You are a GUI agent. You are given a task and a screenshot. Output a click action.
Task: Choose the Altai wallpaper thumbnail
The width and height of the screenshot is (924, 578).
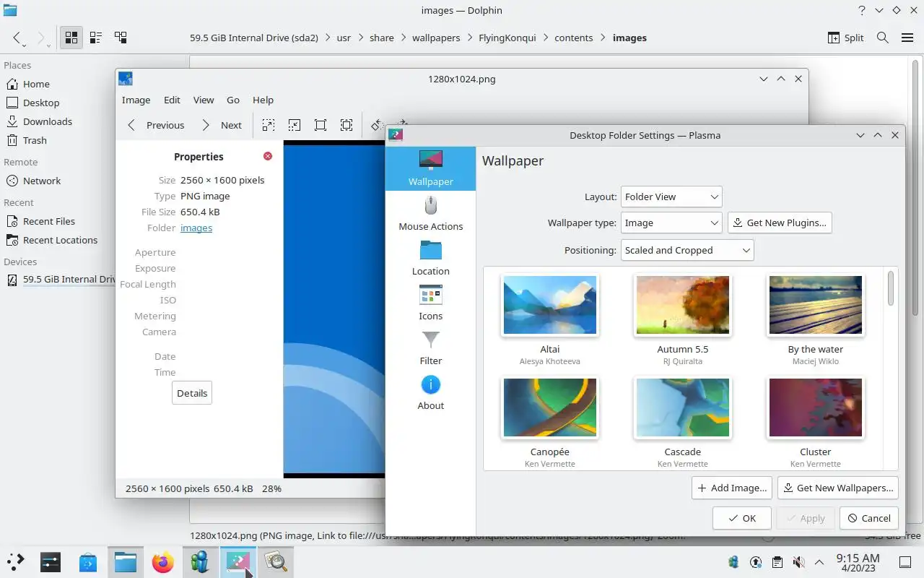coord(550,305)
